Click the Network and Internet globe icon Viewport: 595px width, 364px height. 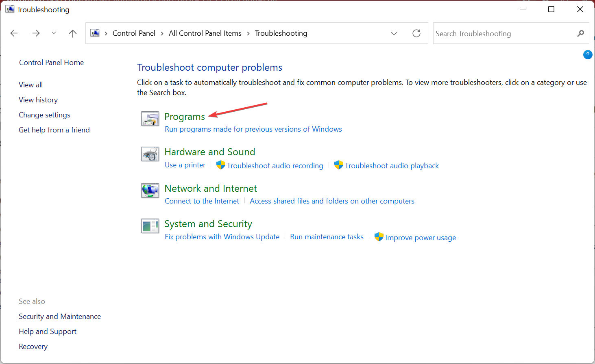pos(150,190)
